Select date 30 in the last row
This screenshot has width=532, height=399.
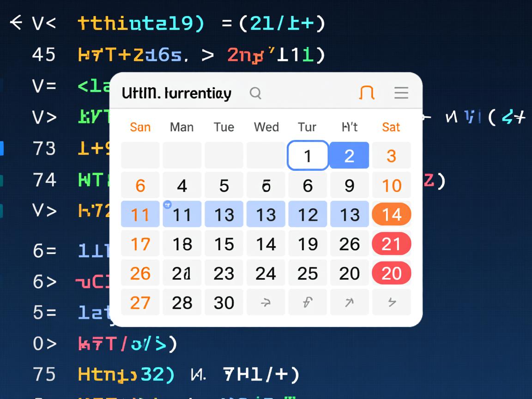pos(224,302)
